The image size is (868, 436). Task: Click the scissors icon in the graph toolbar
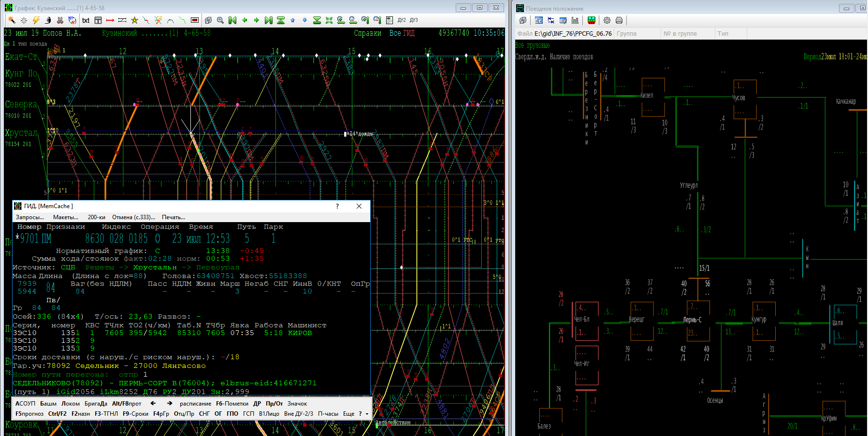(x=60, y=20)
